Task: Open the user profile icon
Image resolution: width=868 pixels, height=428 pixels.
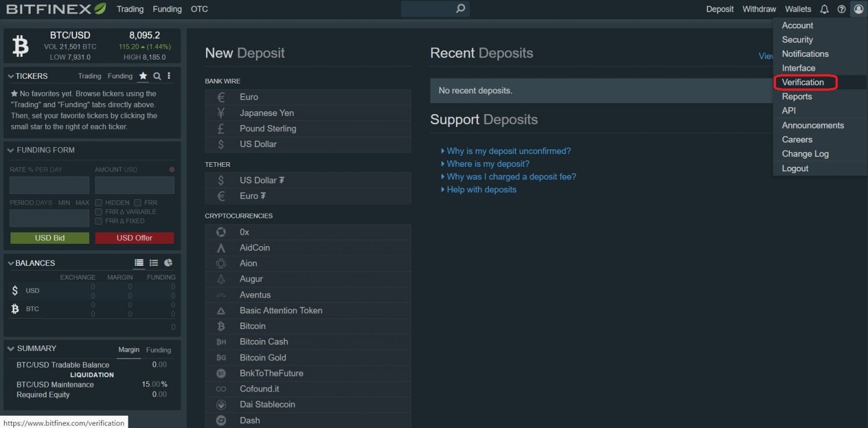Action: (858, 9)
